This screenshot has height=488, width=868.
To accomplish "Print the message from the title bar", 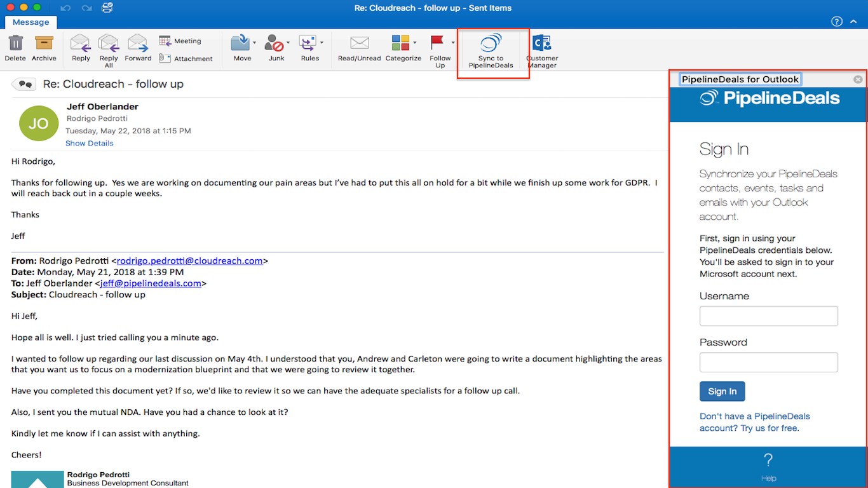I will click(x=107, y=8).
